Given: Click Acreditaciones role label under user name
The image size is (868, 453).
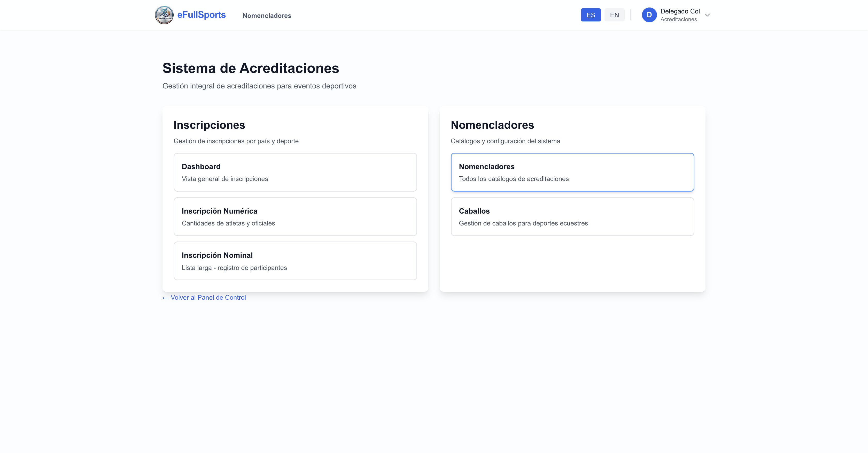Looking at the screenshot, I should [678, 20].
